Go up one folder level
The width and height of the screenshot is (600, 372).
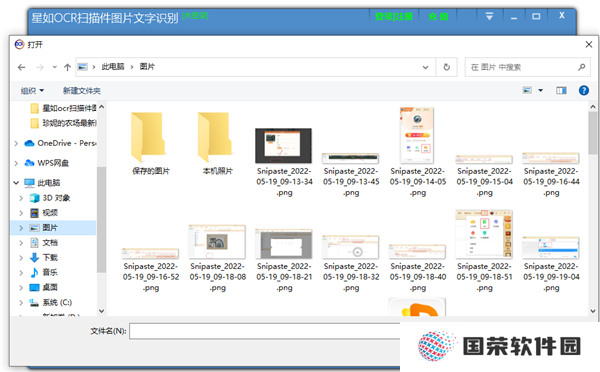[67, 67]
